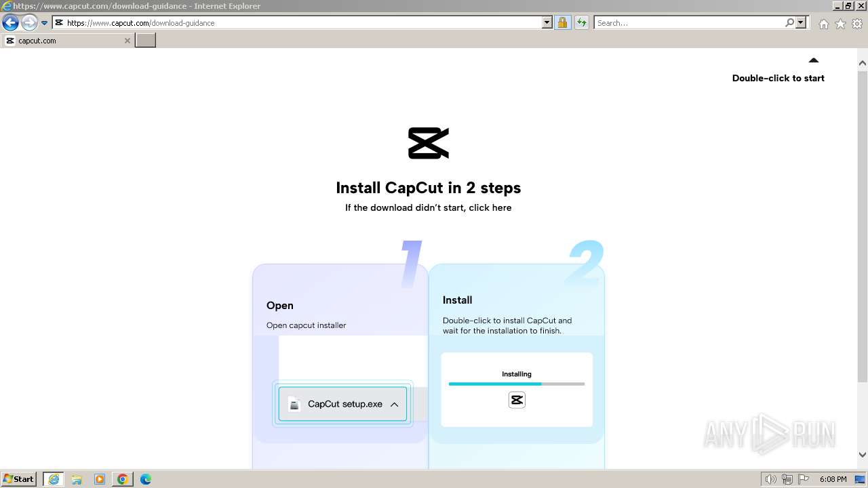Click "Install CapCut in 2 steps" heading
This screenshot has height=488, width=868.
[x=429, y=188]
